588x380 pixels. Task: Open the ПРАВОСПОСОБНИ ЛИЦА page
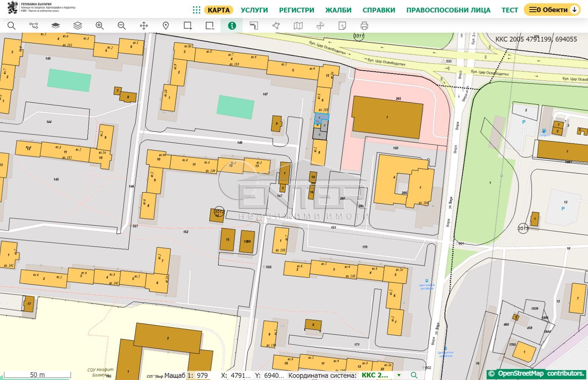(x=448, y=10)
